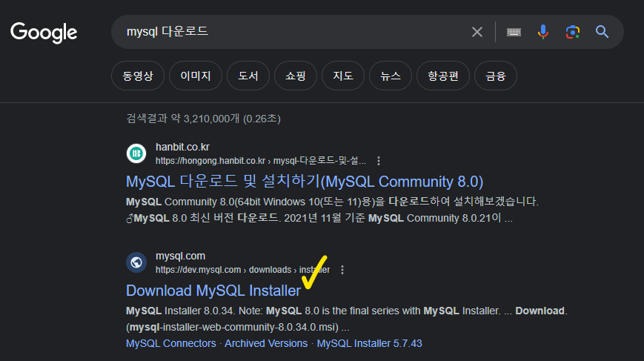
Task: Click the hanbit.co.kr site favicon
Action: (x=136, y=153)
